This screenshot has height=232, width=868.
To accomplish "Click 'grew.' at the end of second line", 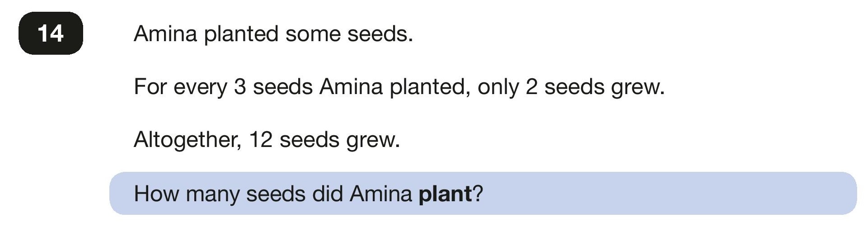I will click(x=638, y=88).
